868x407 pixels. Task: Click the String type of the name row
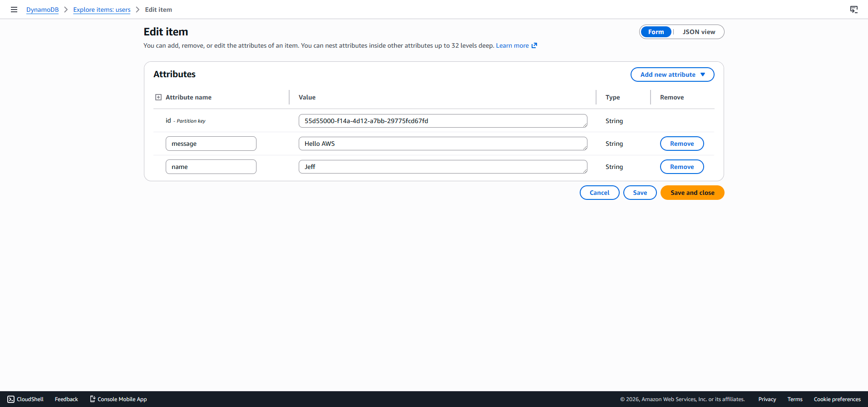614,167
